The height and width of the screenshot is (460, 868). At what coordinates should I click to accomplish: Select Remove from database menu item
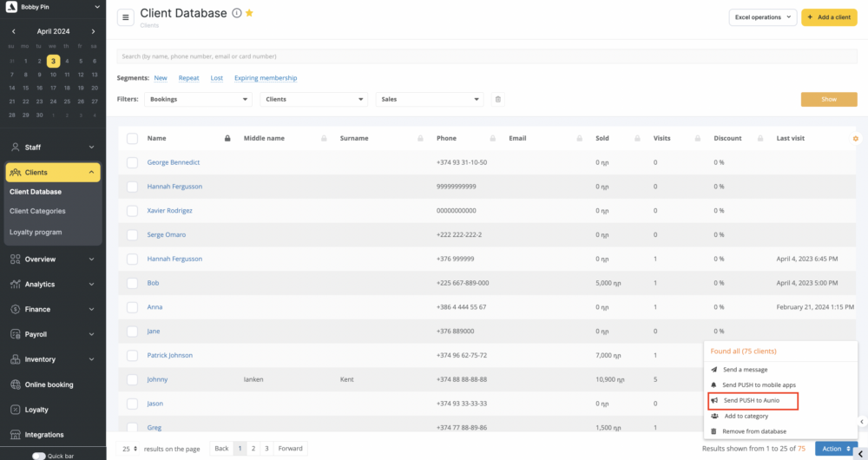(x=754, y=431)
